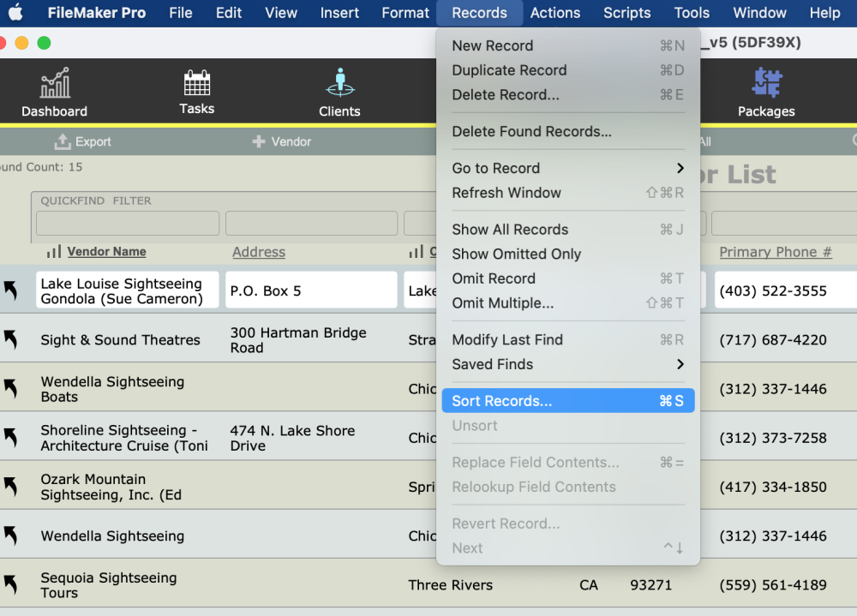
Task: Select Refresh Window menu item
Action: click(568, 193)
